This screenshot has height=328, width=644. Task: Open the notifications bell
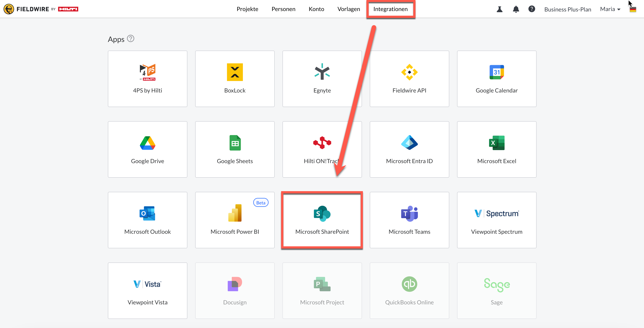(516, 9)
